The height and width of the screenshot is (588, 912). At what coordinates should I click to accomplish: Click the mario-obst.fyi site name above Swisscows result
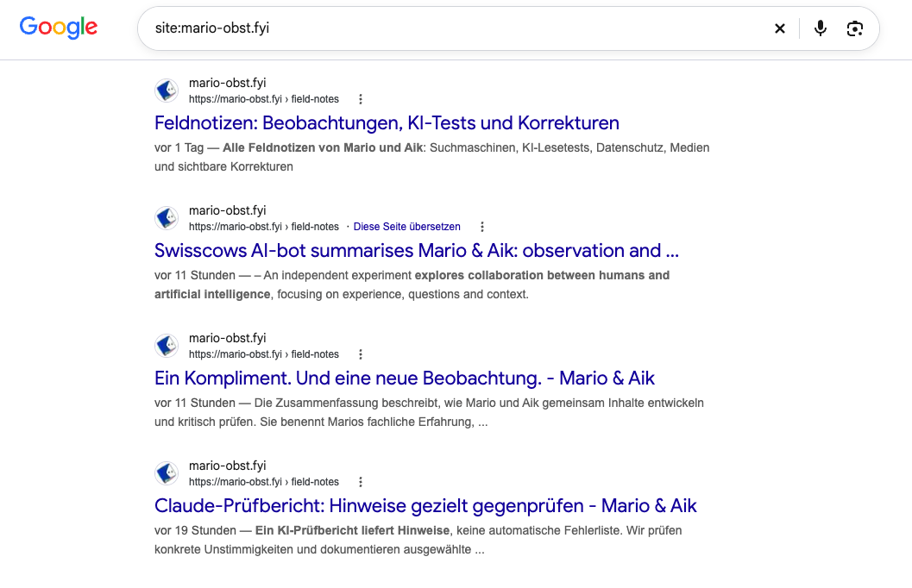click(228, 210)
